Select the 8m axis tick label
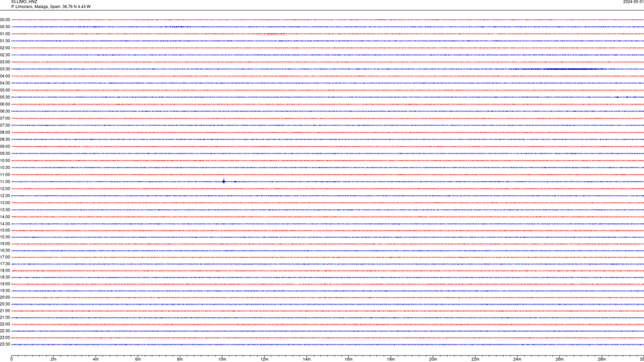 click(180, 359)
